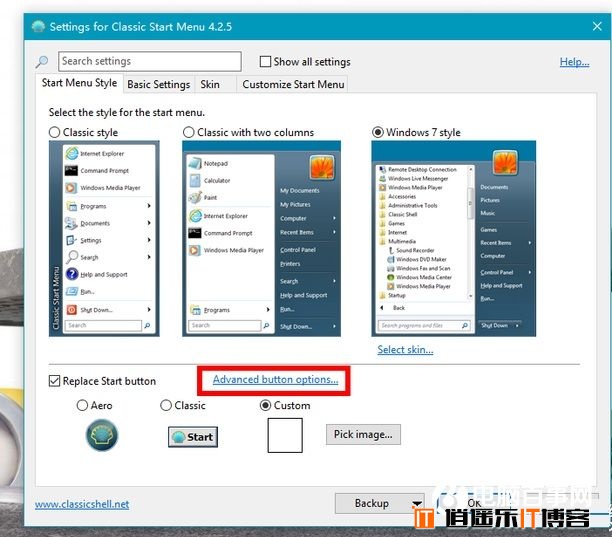Click the Select skin... link

click(x=405, y=350)
